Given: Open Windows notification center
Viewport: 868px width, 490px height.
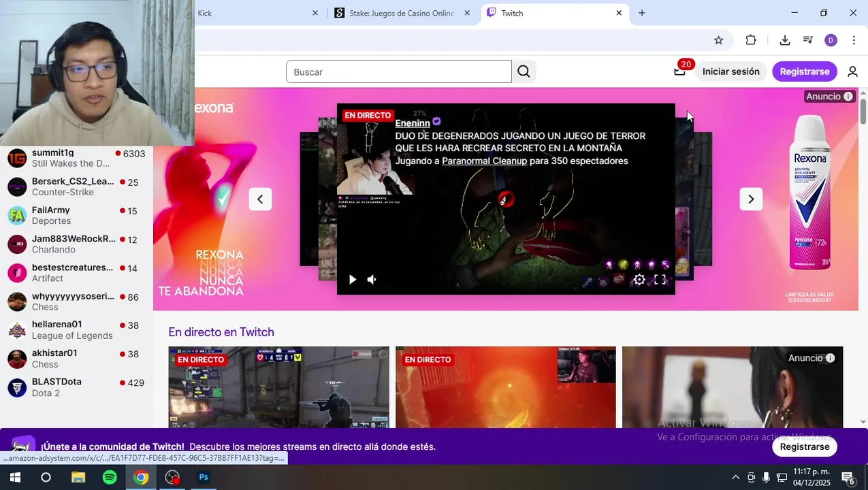Looking at the screenshot, I should click(x=848, y=477).
